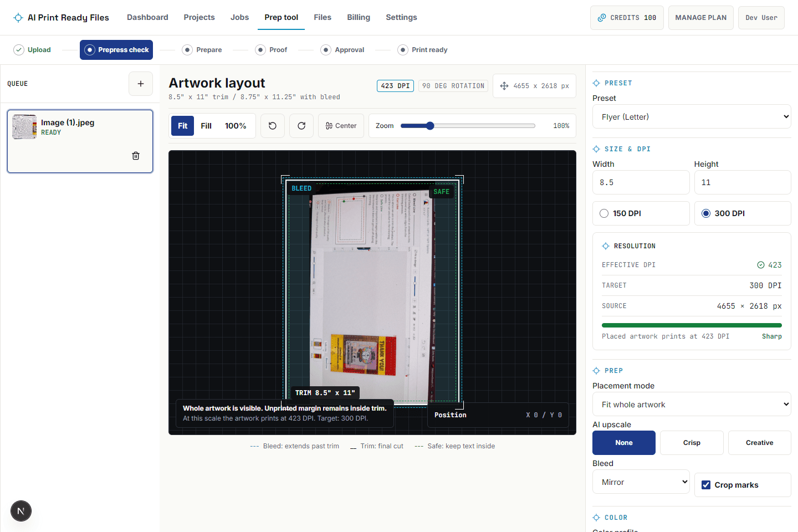Open the Billing tab
This screenshot has width=798, height=532.
359,18
